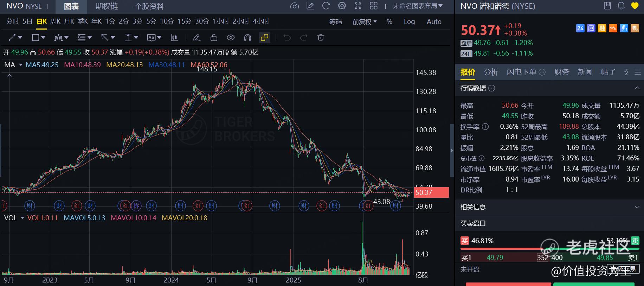Enter fullscreen chart mode

pos(358,6)
